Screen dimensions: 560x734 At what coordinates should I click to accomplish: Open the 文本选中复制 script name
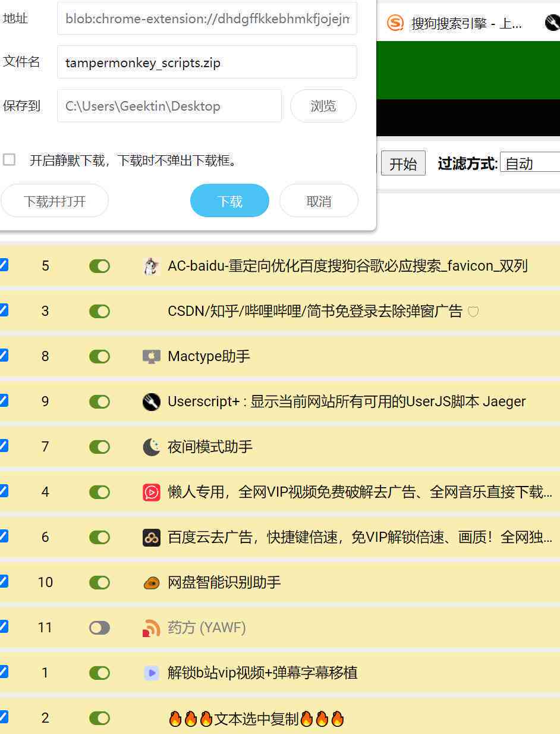[x=256, y=719]
